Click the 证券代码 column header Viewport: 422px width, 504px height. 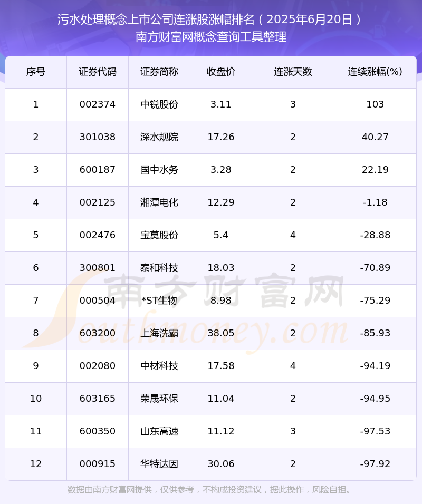click(98, 72)
